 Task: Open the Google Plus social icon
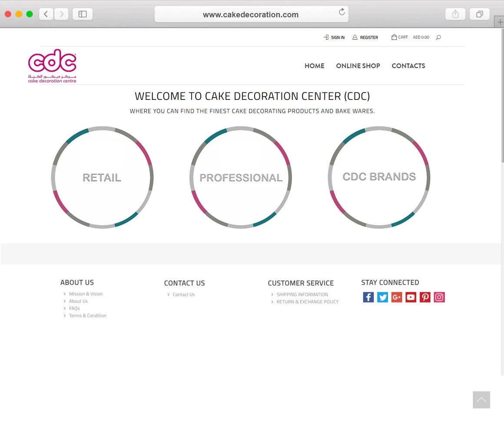[397, 297]
